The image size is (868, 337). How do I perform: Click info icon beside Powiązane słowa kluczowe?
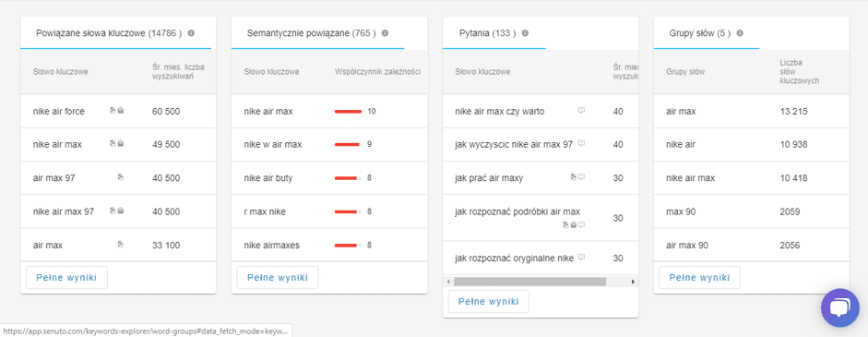coord(191,33)
